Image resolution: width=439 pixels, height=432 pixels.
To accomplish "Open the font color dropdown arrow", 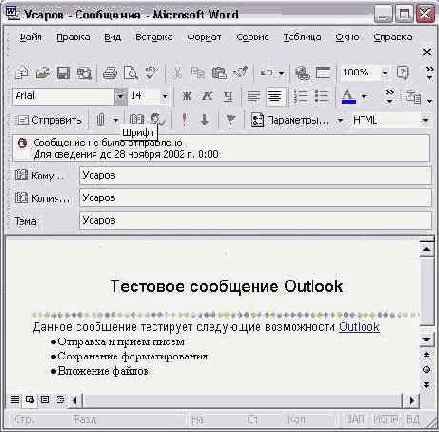I will [364, 97].
